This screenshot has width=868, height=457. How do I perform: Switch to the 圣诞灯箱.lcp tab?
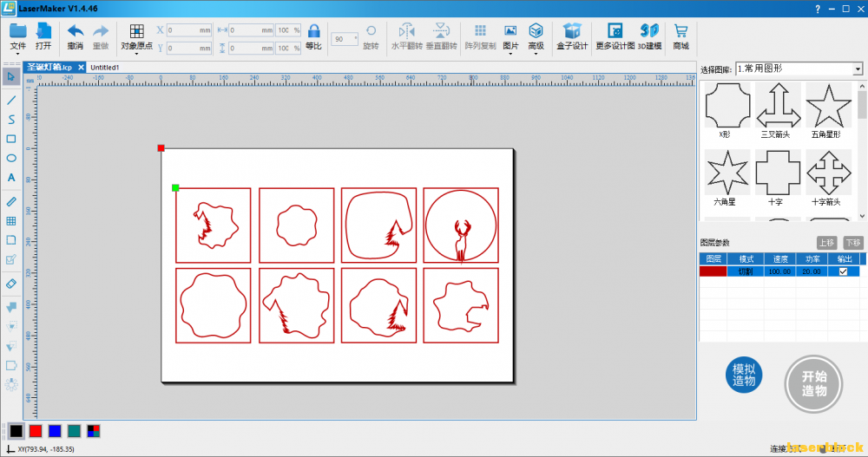pyautogui.click(x=49, y=68)
